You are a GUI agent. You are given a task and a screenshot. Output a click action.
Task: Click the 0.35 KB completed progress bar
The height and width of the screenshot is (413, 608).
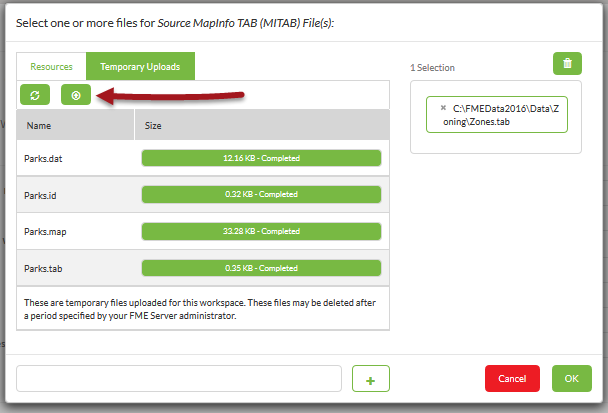(x=262, y=268)
